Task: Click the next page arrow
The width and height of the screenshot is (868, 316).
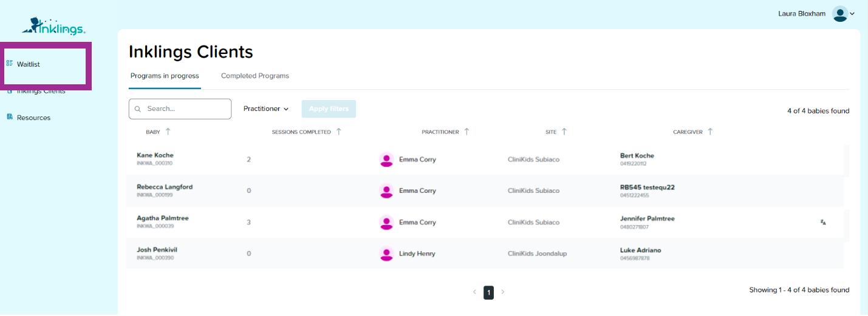Action: click(x=503, y=292)
